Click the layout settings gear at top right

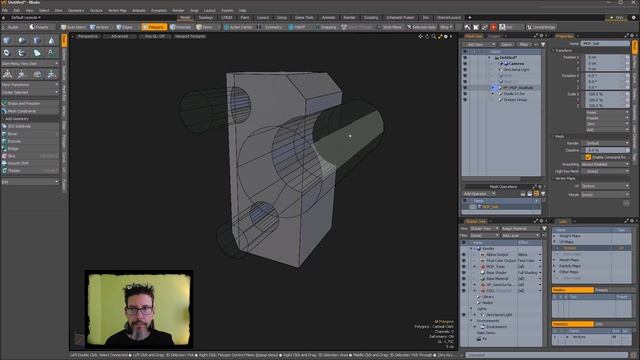[634, 18]
